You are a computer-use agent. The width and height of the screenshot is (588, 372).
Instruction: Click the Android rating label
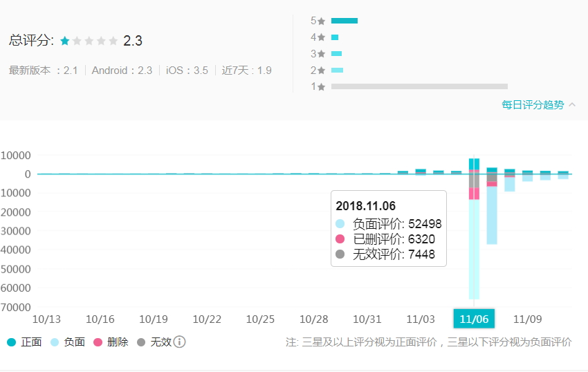[x=122, y=71]
